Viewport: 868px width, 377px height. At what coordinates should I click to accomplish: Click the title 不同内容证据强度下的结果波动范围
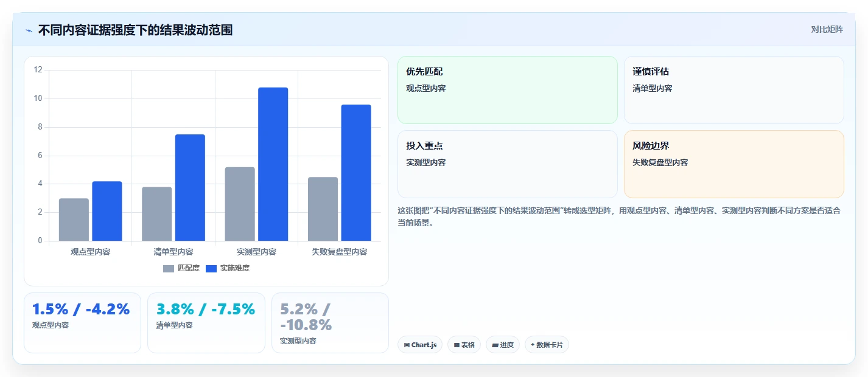[x=135, y=30]
